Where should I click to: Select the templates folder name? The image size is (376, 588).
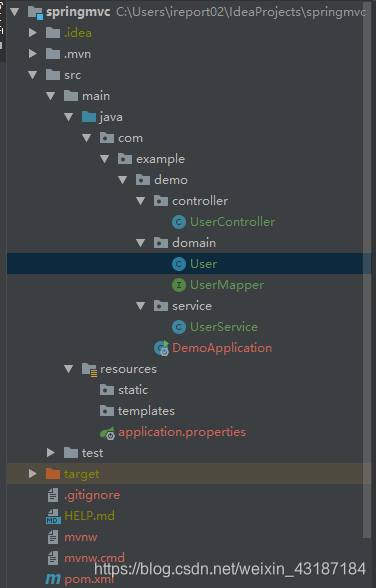146,411
